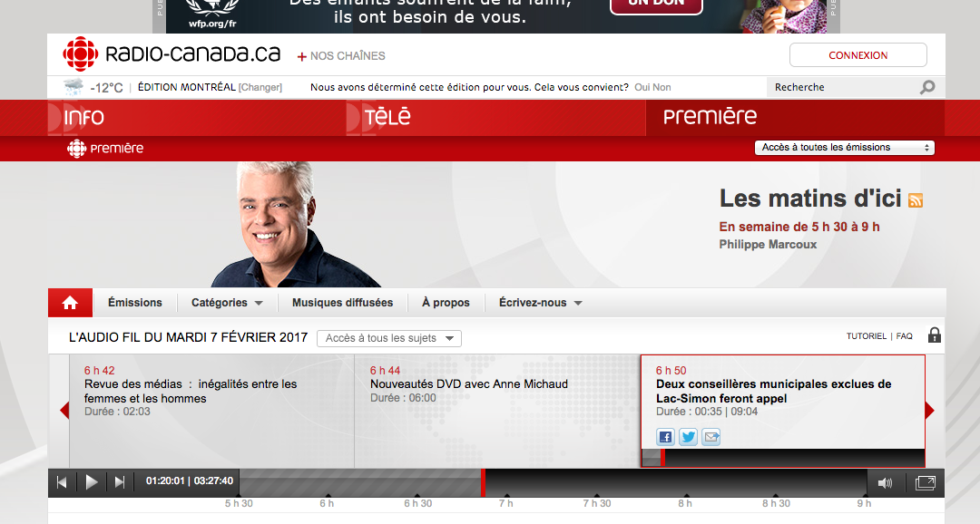Screen dimensions: 980x524
Task: Share segment on Facebook
Action: pyautogui.click(x=666, y=437)
